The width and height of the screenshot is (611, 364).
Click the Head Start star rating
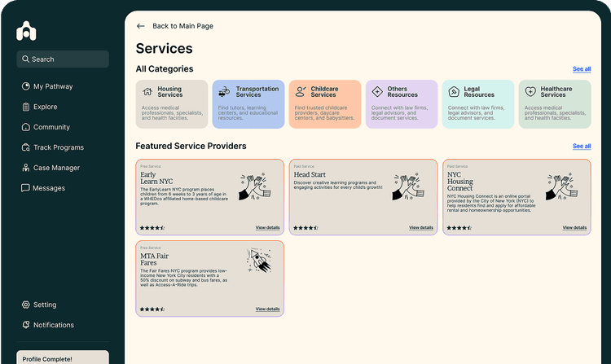tap(305, 228)
